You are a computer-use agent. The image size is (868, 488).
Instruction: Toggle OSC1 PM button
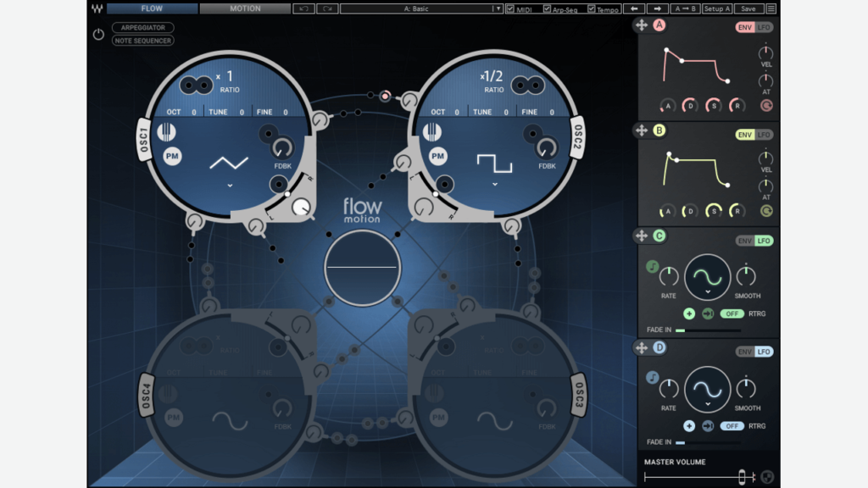(172, 156)
